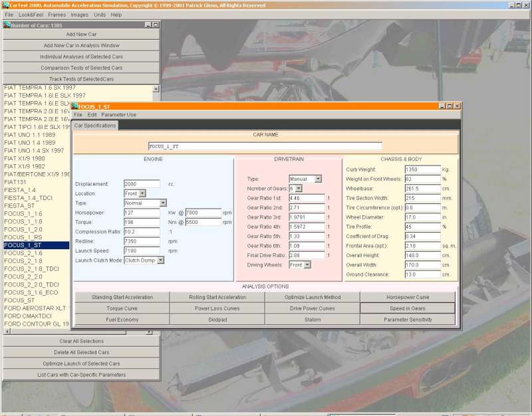
Task: Click the car list scrollbar up arrow
Action: point(157,88)
